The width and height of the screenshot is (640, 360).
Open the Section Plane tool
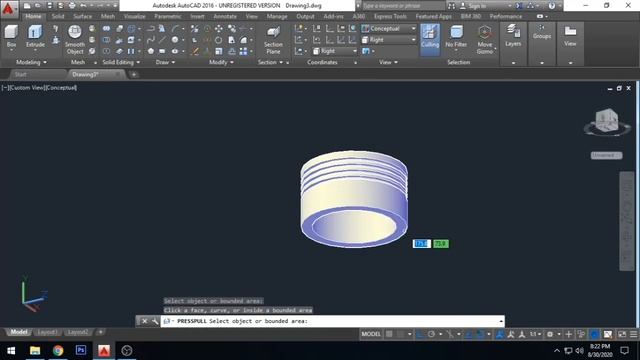(273, 40)
